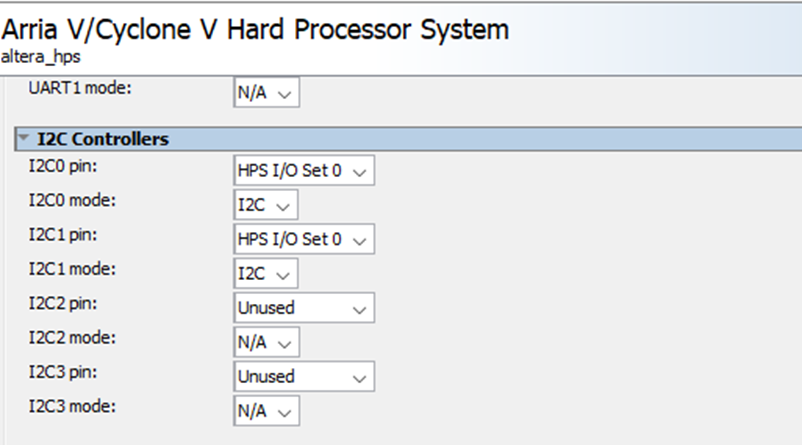Open the I2C3 mode dropdown
Image resolution: width=802 pixels, height=445 pixels.
click(x=266, y=411)
